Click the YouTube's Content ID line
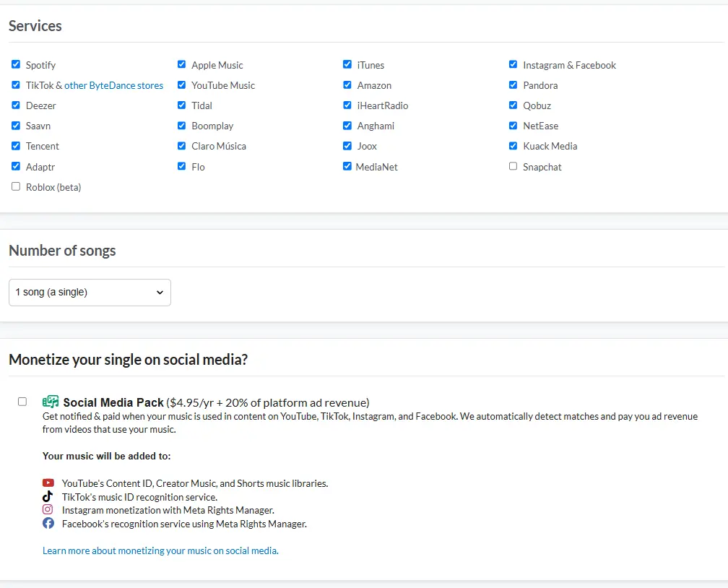Screen dimensions: 728x588 pyautogui.click(x=195, y=483)
